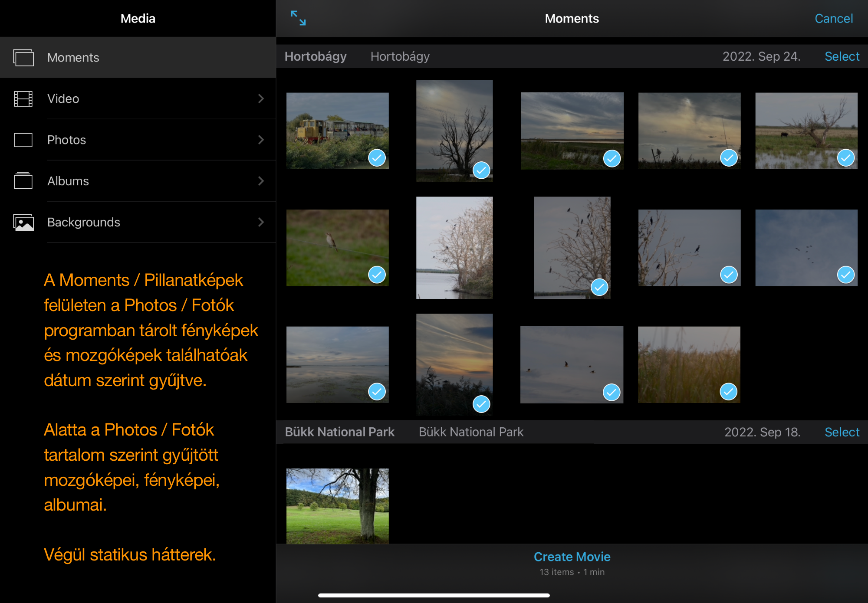Open the Moments media category
Screen dimensions: 868x603
pyautogui.click(x=138, y=58)
